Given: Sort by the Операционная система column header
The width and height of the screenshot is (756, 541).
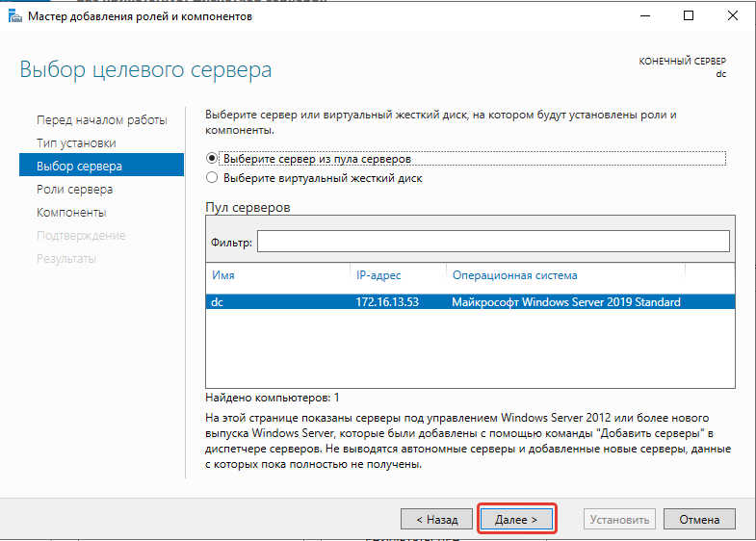Looking at the screenshot, I should 514,275.
